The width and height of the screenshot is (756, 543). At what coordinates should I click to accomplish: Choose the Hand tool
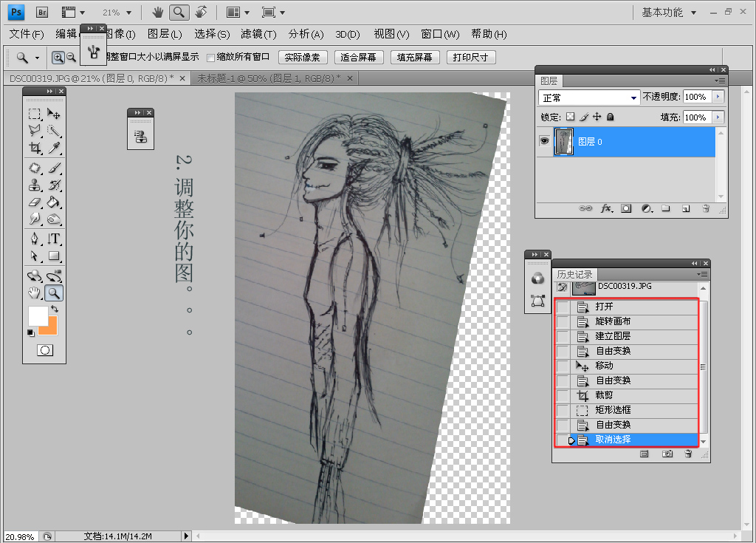[35, 293]
